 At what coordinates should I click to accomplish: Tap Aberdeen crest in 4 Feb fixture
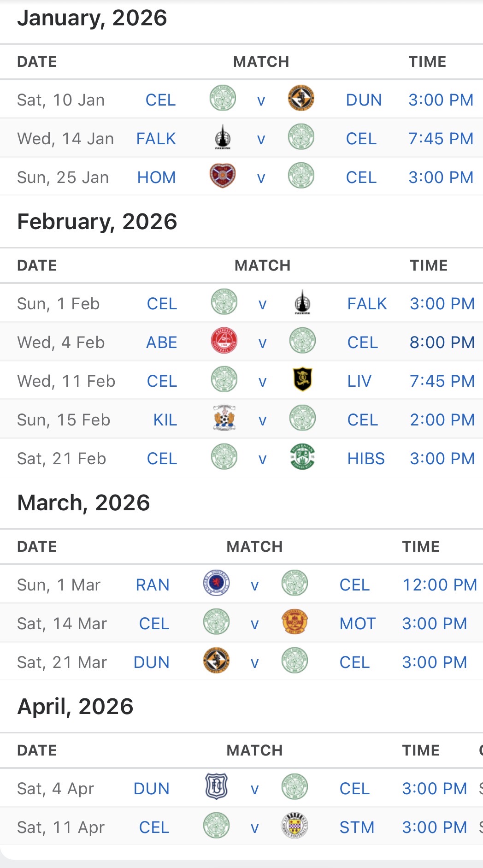pyautogui.click(x=224, y=341)
